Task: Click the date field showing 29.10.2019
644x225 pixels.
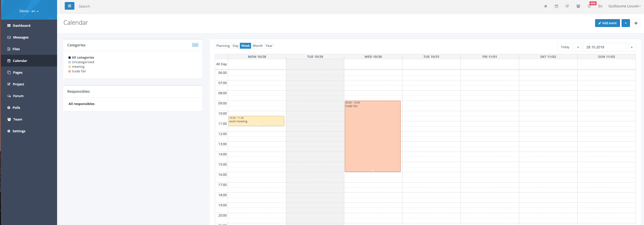Action: (x=604, y=47)
